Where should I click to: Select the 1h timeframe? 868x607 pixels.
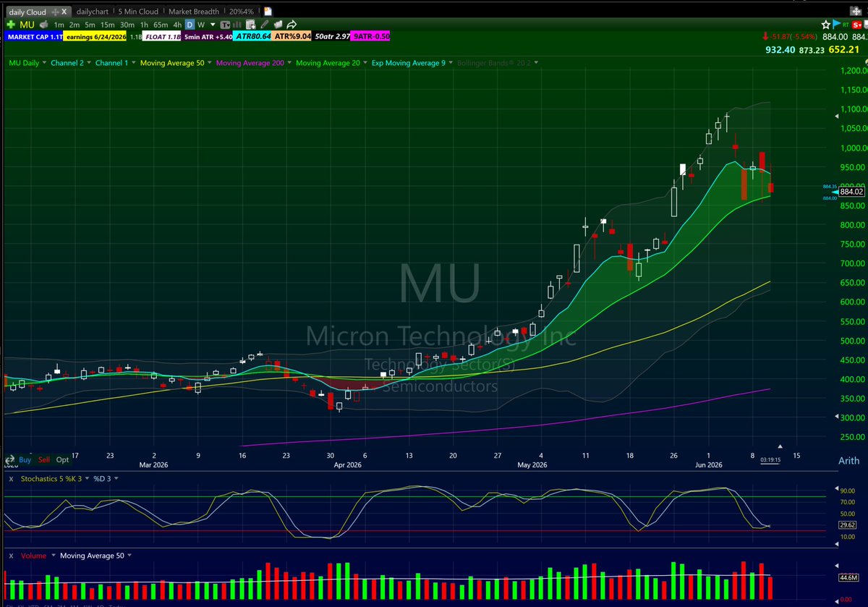[x=144, y=25]
